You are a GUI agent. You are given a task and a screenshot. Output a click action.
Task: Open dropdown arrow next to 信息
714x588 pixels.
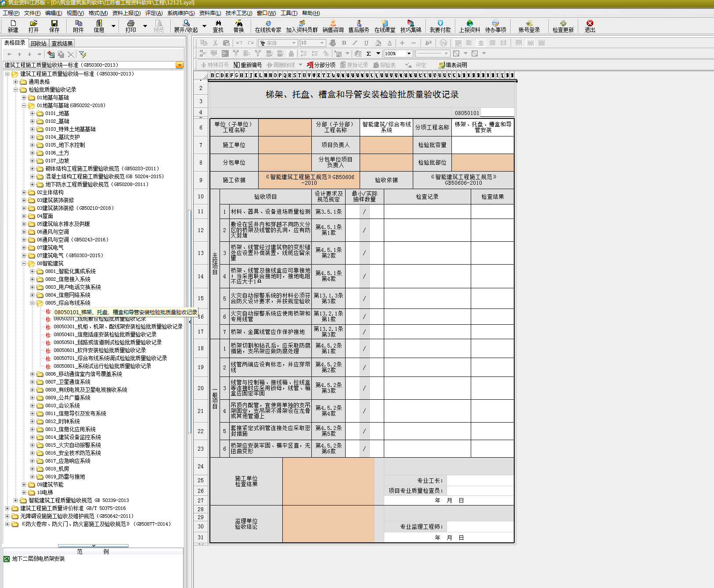point(113,26)
